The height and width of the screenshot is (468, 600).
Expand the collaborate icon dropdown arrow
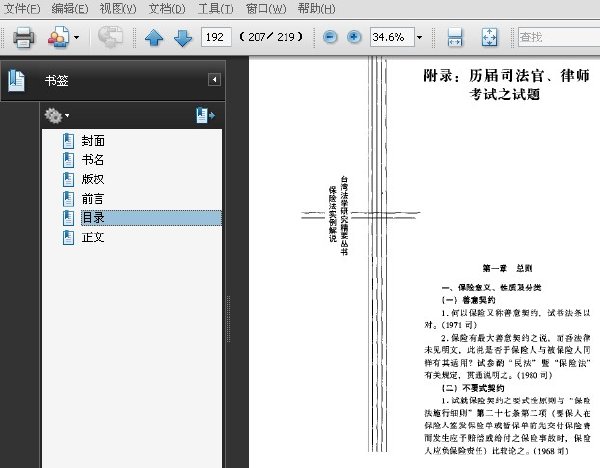click(76, 38)
